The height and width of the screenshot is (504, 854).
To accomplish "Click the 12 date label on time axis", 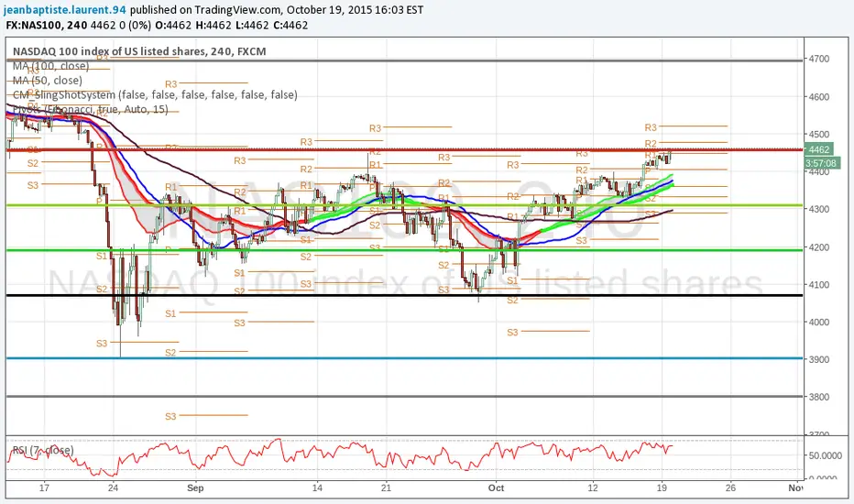I will pyautogui.click(x=593, y=488).
